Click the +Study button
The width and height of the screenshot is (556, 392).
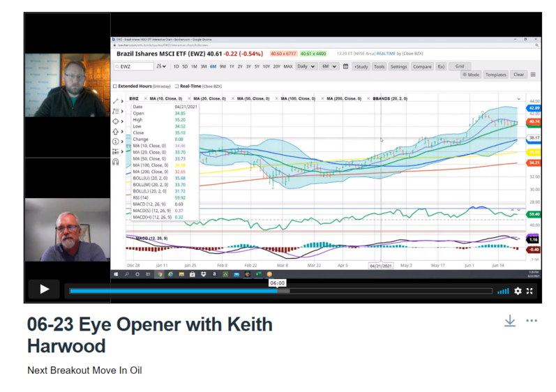click(361, 67)
